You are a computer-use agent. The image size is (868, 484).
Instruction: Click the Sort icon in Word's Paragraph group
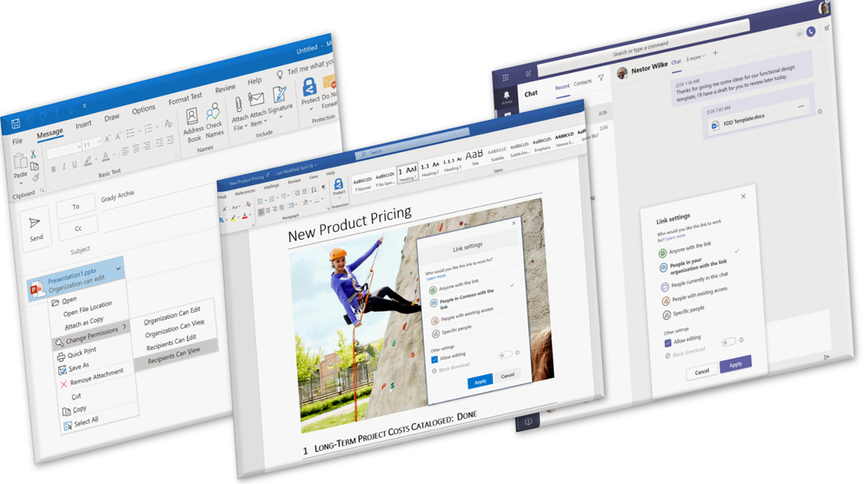click(x=314, y=189)
